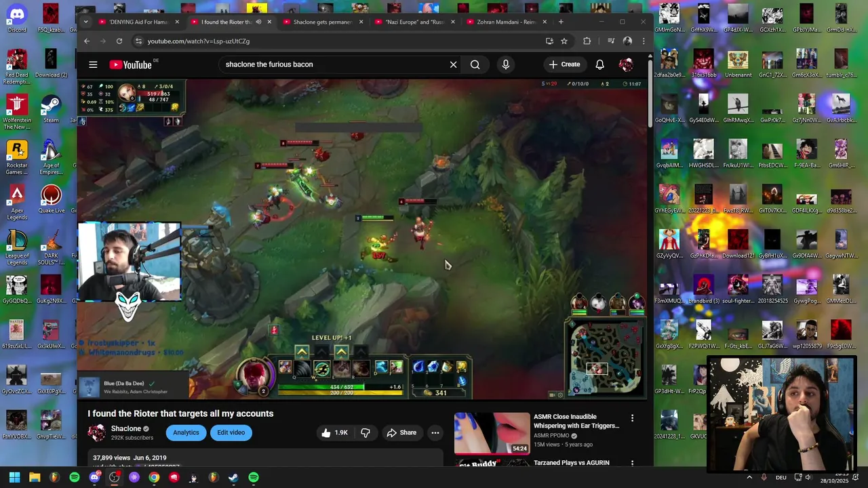Open the Windows Start menu
This screenshot has width=868, height=488.
[x=14, y=478]
